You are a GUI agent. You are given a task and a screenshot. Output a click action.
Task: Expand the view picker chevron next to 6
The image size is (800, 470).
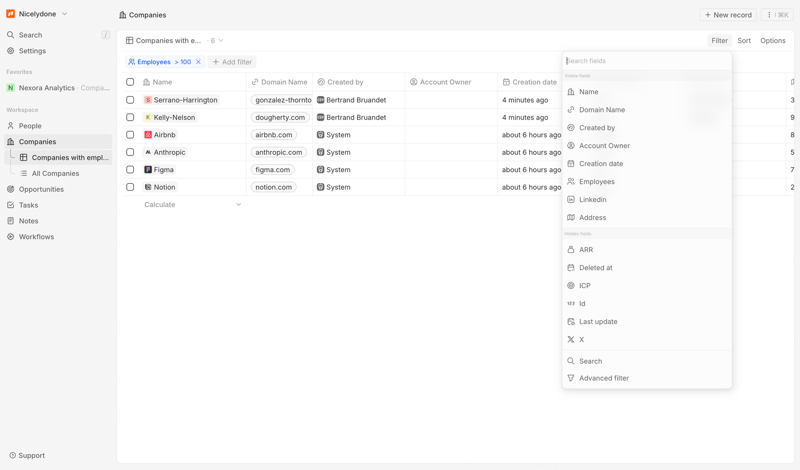221,40
